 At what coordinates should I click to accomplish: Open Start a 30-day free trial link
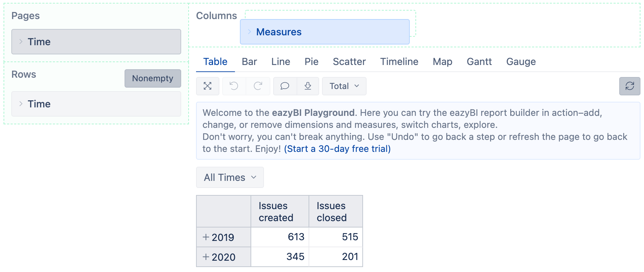[x=337, y=149]
